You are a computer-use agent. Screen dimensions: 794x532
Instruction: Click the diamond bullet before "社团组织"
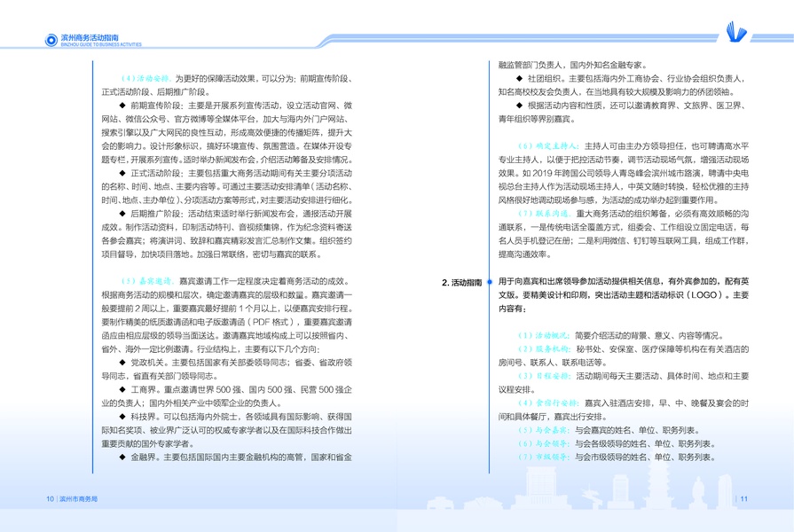click(519, 78)
